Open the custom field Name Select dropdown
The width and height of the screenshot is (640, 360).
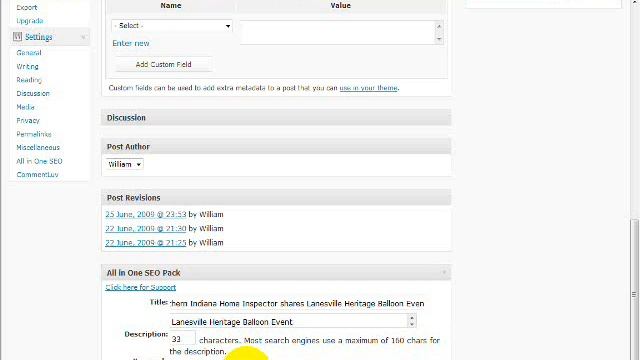pos(172,26)
